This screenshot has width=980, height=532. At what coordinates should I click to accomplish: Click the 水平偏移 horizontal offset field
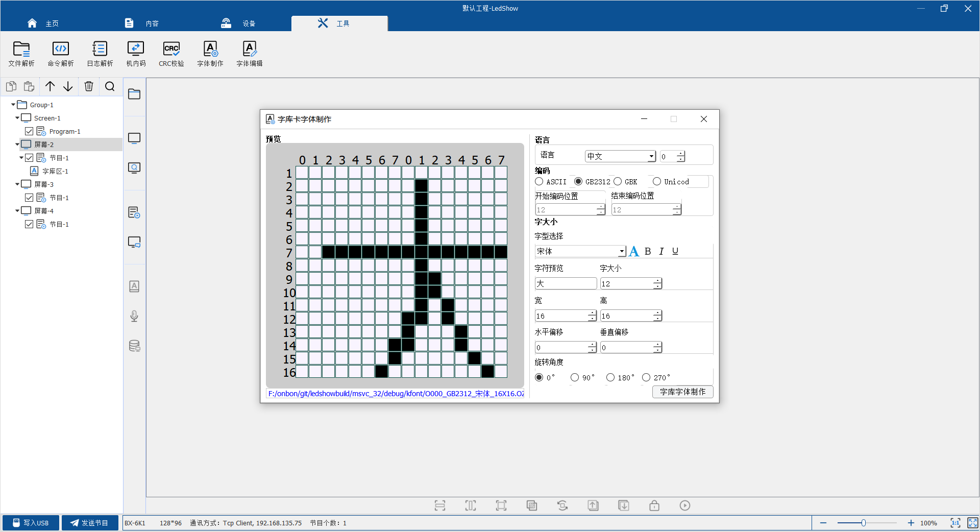(x=566, y=348)
